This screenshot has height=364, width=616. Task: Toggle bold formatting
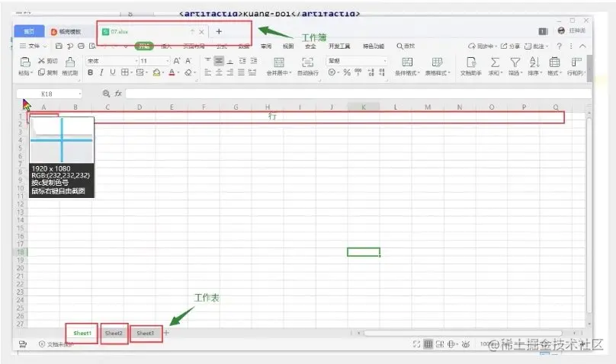click(91, 72)
